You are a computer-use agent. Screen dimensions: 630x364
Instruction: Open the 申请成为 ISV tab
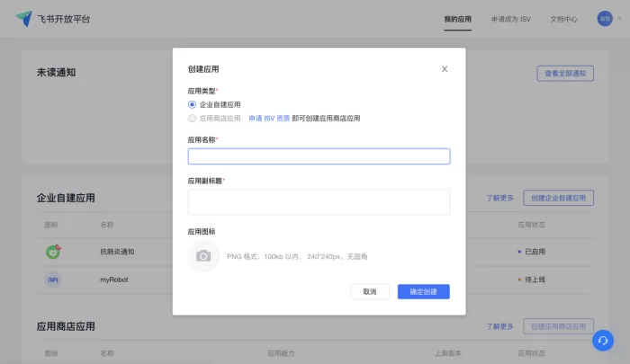coord(510,19)
